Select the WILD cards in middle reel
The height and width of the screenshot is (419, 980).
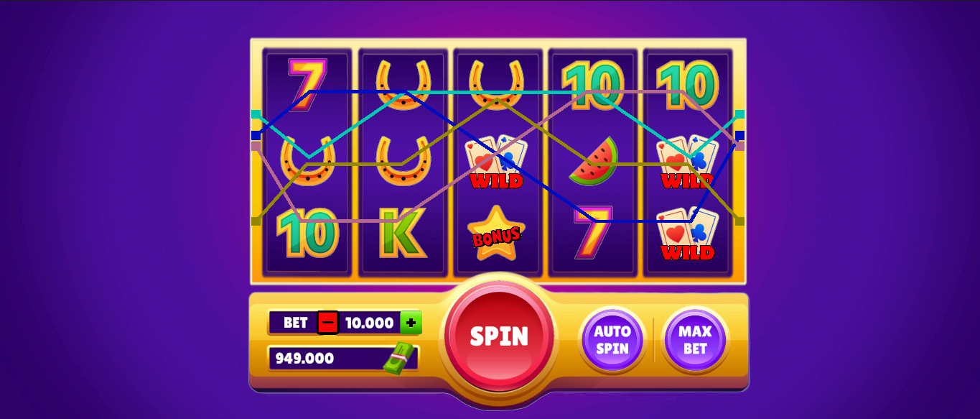496,162
